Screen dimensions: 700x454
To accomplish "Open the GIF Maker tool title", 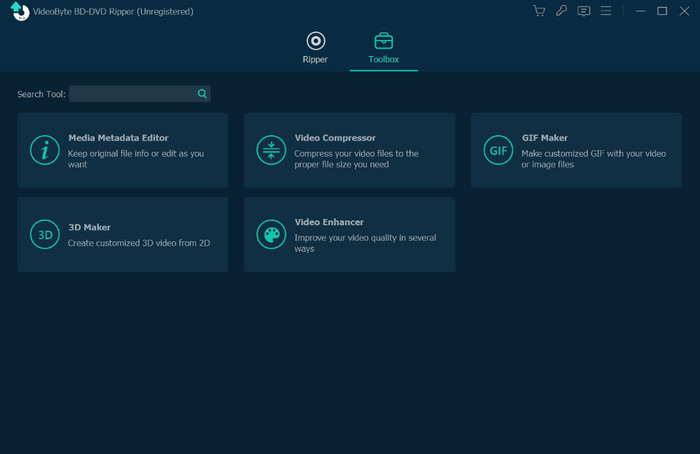I will tap(545, 138).
